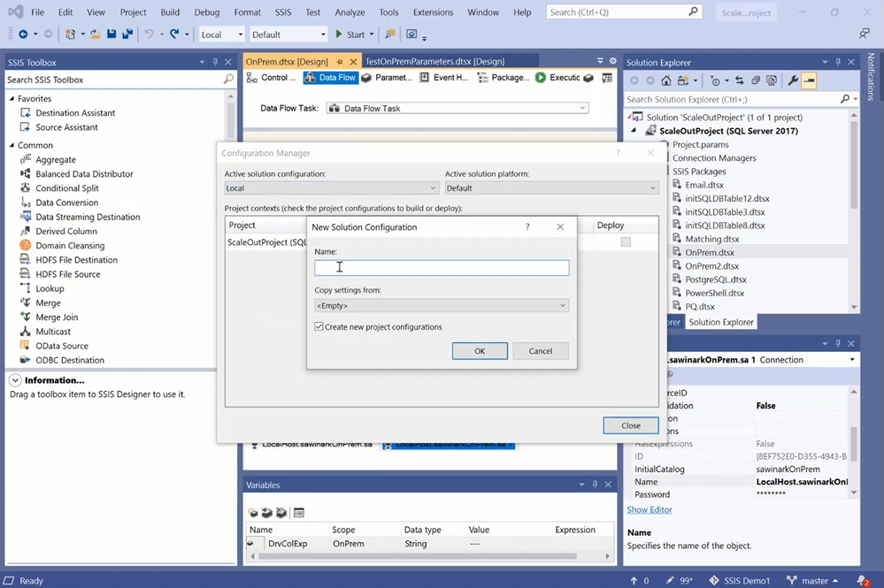Click SSIS Demo1 repository in status bar

click(740, 581)
